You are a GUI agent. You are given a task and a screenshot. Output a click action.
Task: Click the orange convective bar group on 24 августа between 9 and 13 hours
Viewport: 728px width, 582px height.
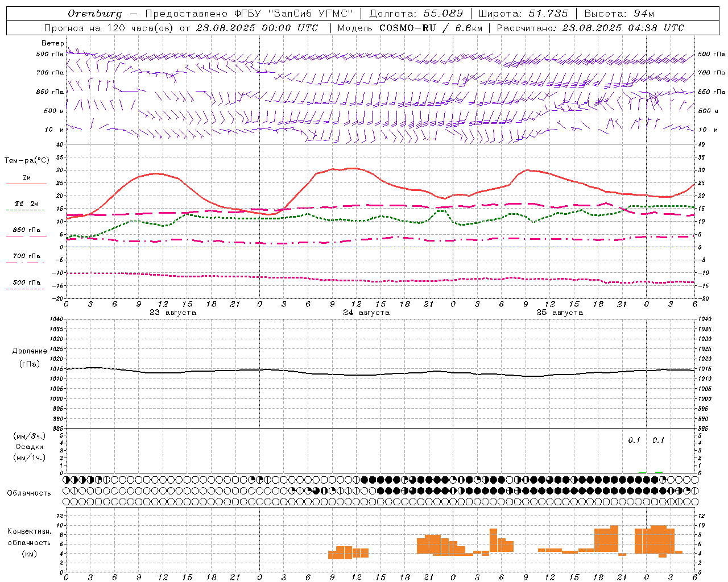pos(348,552)
